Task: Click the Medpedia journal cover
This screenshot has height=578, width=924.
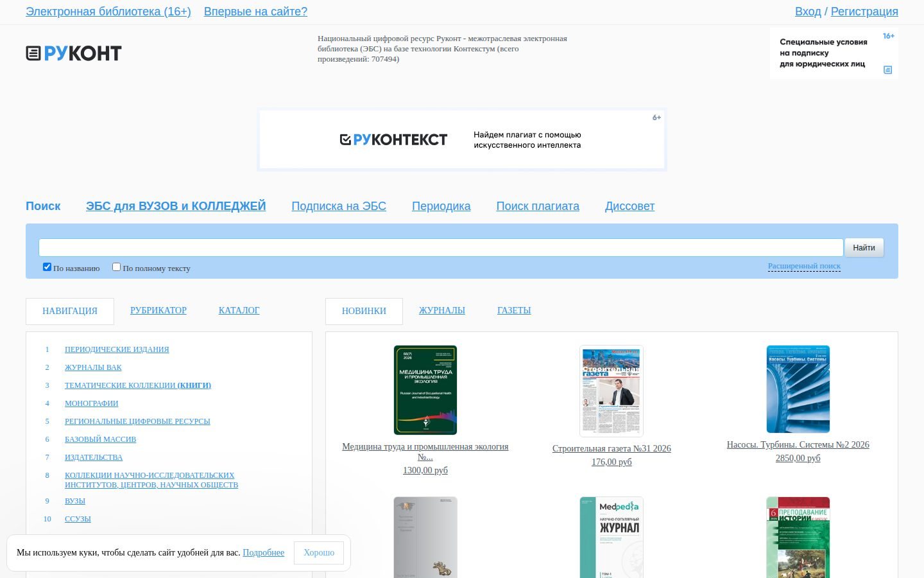Action: click(x=612, y=538)
